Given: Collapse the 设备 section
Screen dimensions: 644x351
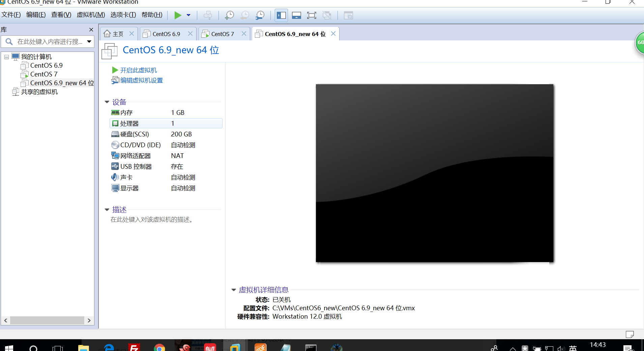Looking at the screenshot, I should [107, 102].
